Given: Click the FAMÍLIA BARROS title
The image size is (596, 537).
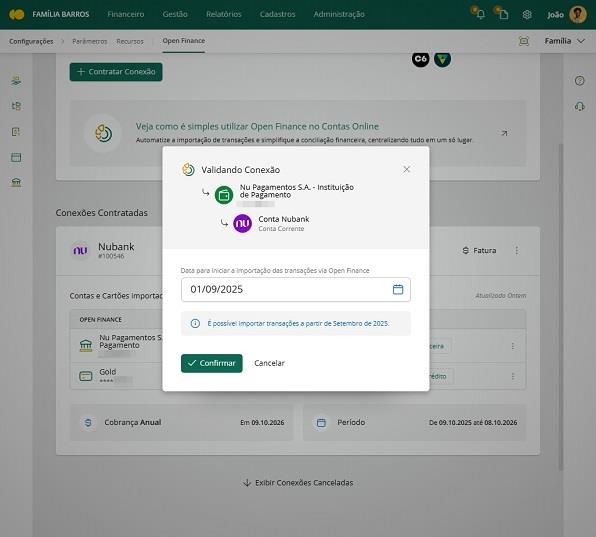Looking at the screenshot, I should coord(61,14).
